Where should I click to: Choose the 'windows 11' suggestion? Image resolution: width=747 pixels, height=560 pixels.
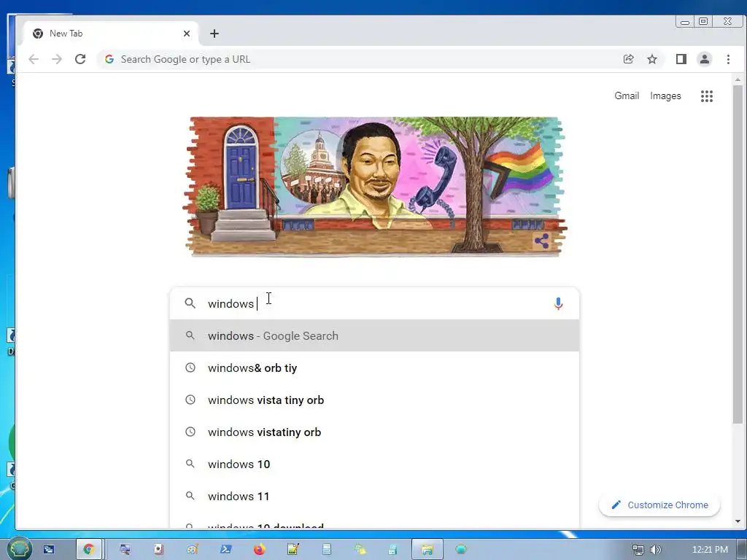click(374, 496)
